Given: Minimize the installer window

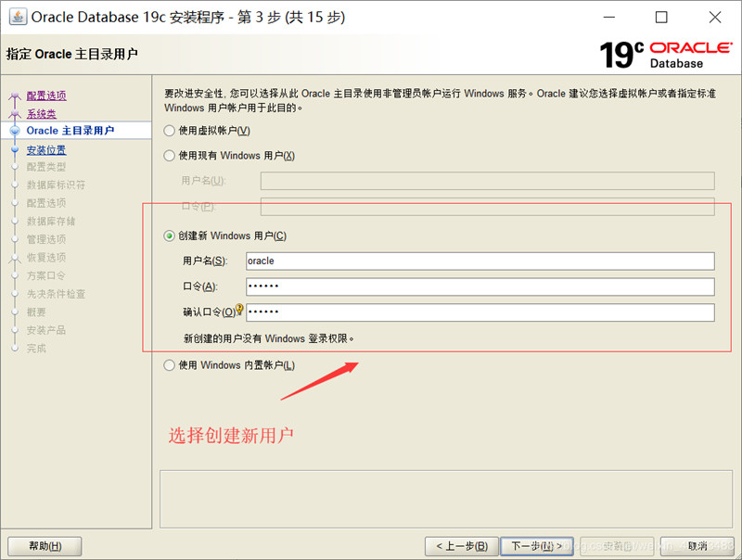Looking at the screenshot, I should tap(609, 17).
